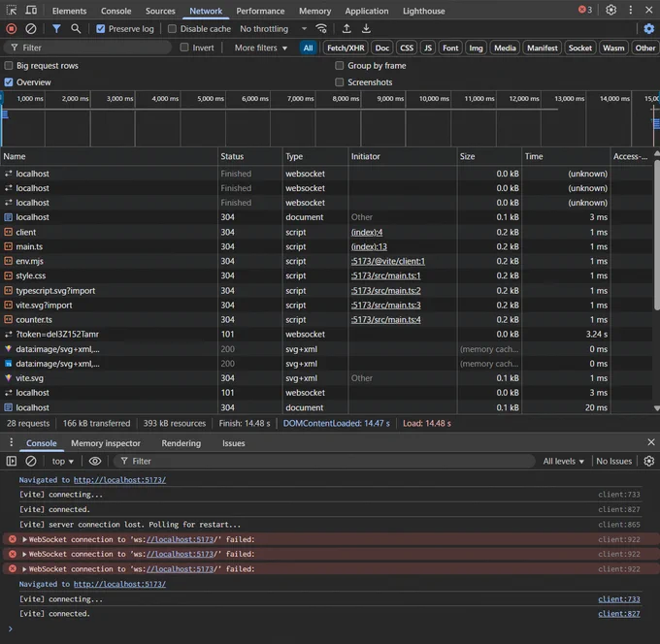
Task: Open Network settings blue gear
Action: [x=649, y=28]
